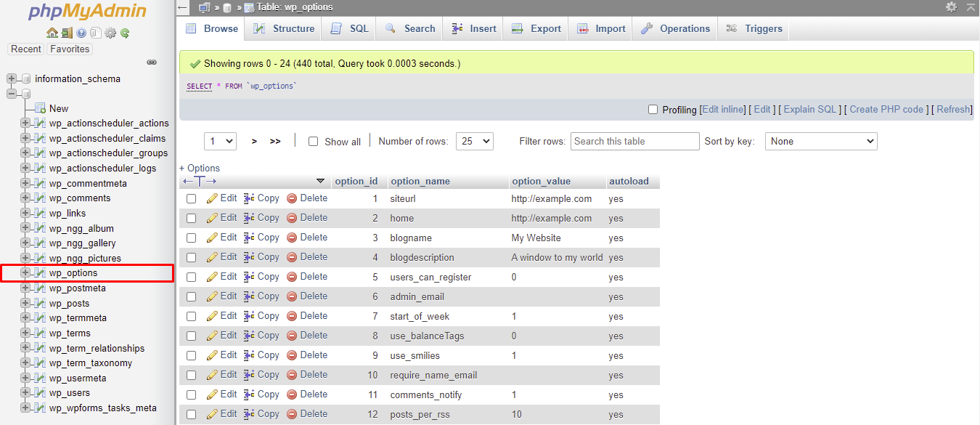Image resolution: width=980 pixels, height=425 pixels.
Task: Click the link chain icon in sidebar
Action: coord(152,62)
